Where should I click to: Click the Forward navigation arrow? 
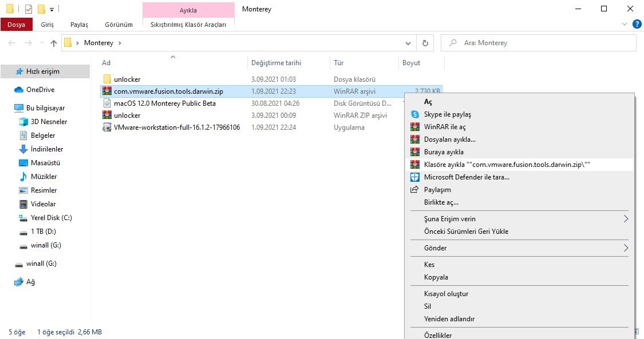click(x=28, y=43)
